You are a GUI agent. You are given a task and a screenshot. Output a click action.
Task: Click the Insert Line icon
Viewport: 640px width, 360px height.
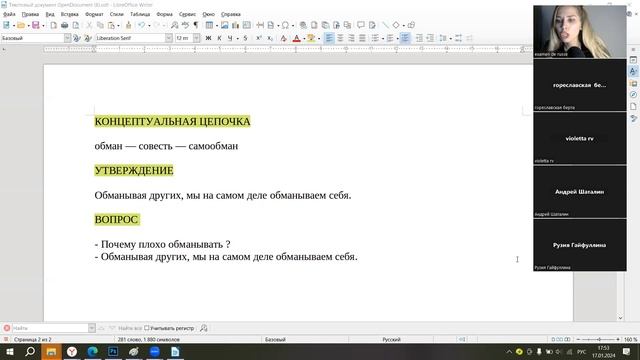click(385, 25)
